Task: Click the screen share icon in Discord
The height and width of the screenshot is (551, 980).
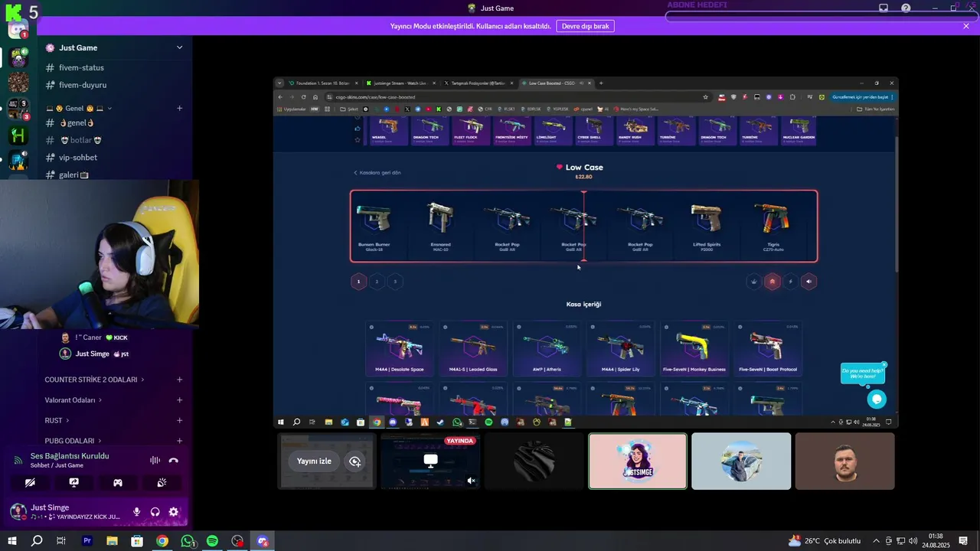Action: click(73, 483)
